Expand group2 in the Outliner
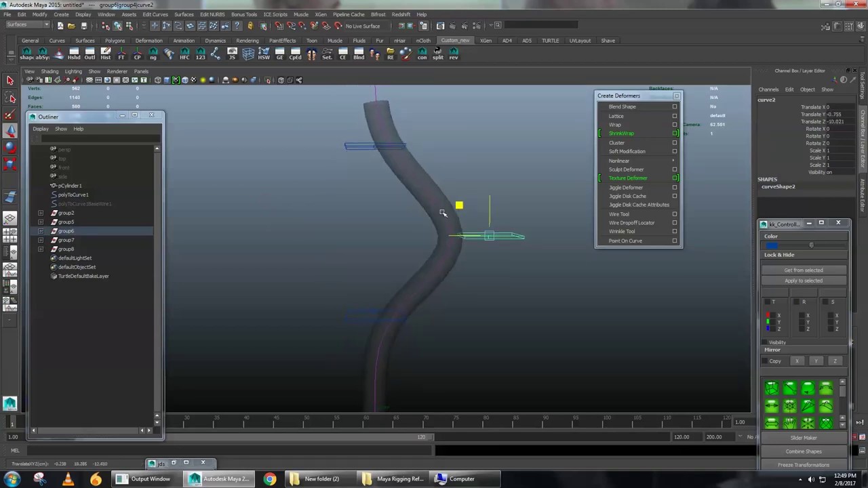868x488 pixels. (41, 213)
